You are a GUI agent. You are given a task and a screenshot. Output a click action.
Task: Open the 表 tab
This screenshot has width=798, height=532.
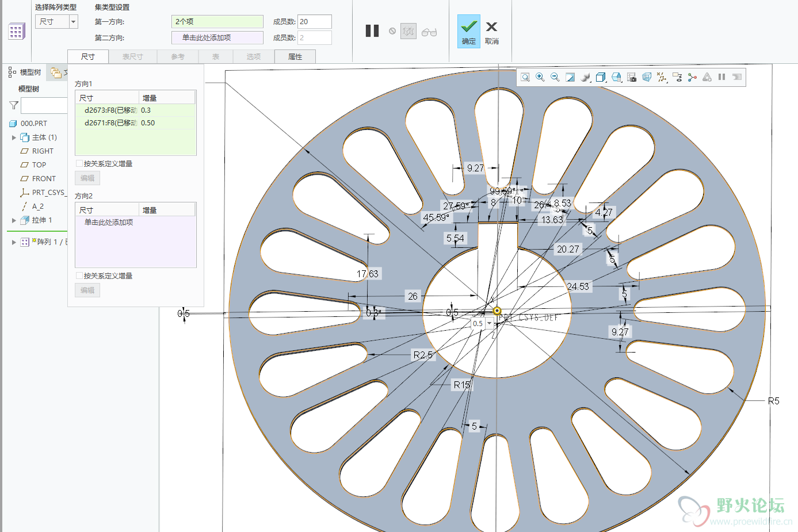click(216, 56)
